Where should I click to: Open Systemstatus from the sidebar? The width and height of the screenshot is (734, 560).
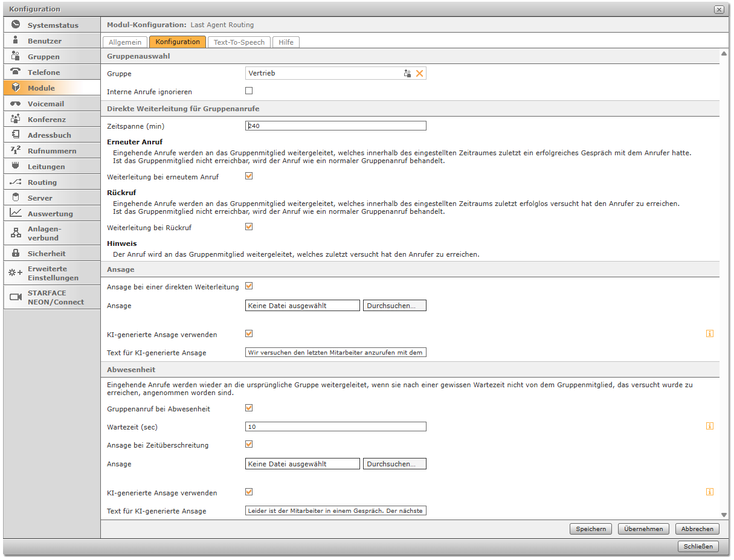(x=52, y=25)
